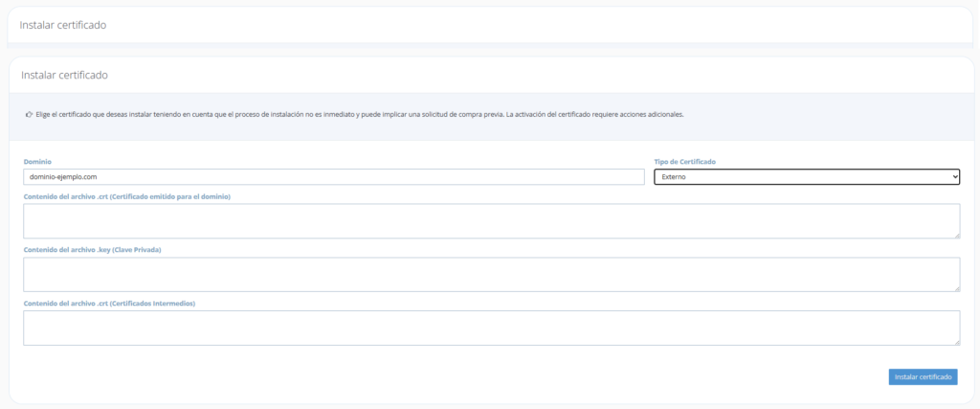Click the chevron arrow of the Externo select
Image resolution: width=980 pixels, height=409 pixels.
[954, 177]
